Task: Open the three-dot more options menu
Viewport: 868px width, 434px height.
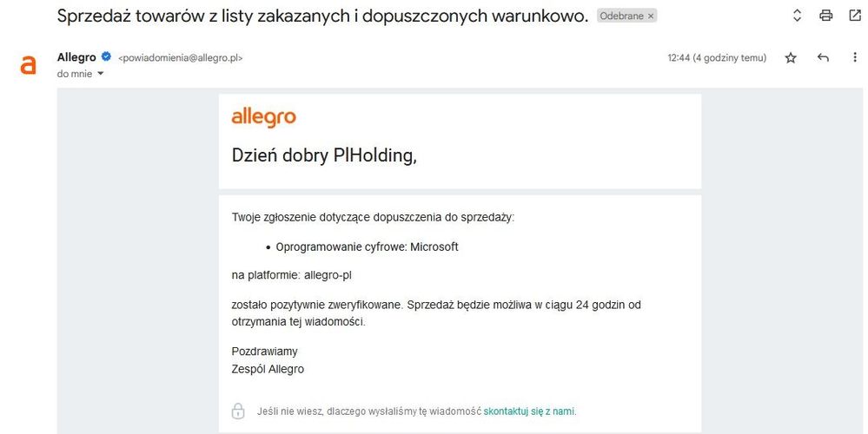Action: (854, 58)
